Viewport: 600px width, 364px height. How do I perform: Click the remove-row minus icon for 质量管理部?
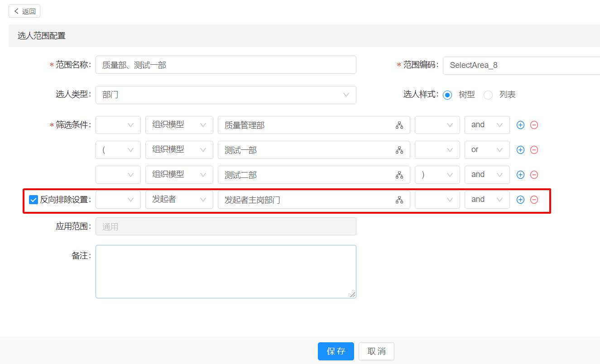point(534,125)
